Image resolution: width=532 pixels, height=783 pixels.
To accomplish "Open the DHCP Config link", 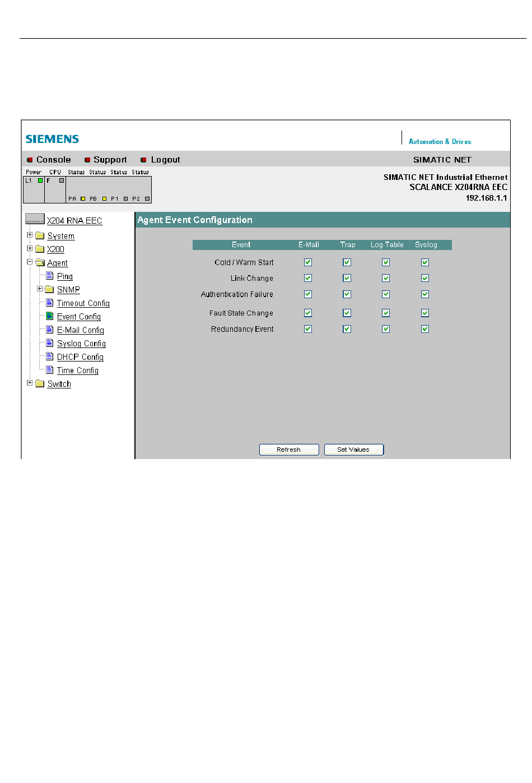I will pyautogui.click(x=80, y=357).
